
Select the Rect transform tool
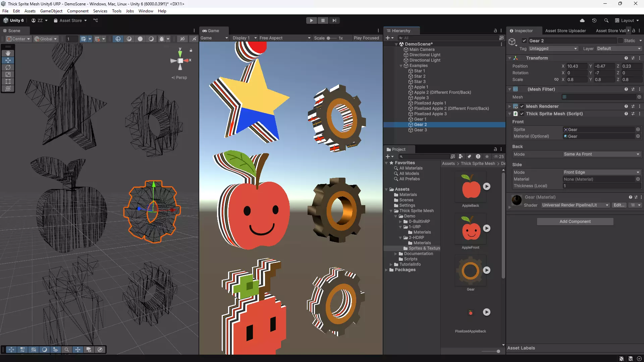click(x=8, y=81)
